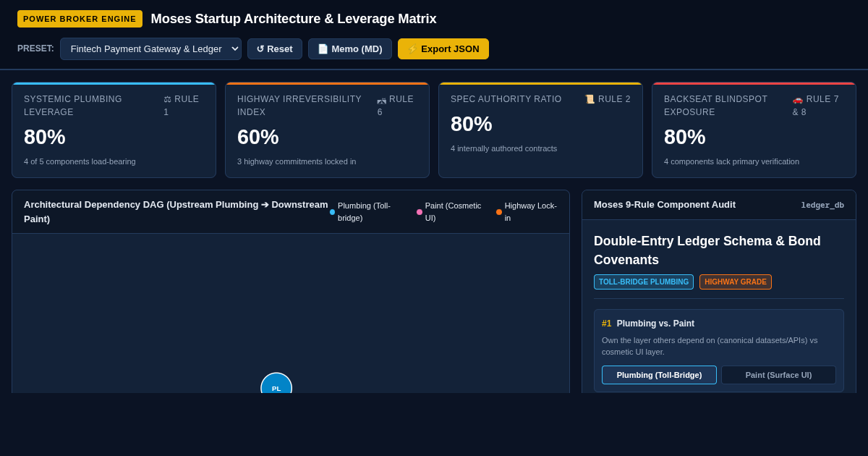Click the Reset button

click(275, 48)
